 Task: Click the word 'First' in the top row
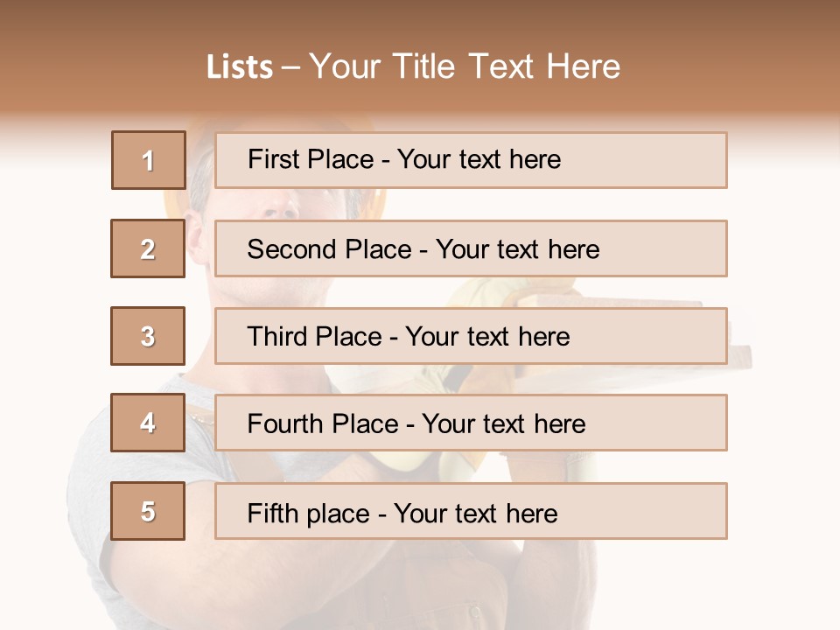pos(272,159)
